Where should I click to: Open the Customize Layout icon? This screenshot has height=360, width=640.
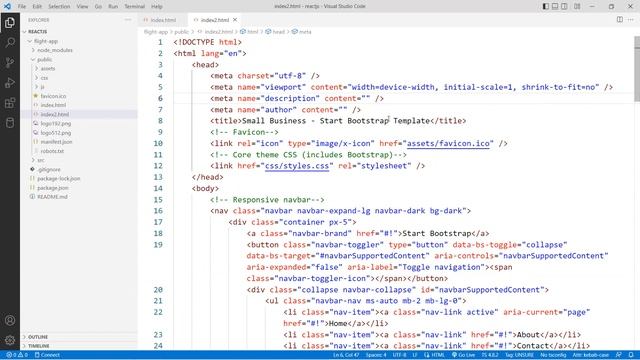[x=577, y=6]
